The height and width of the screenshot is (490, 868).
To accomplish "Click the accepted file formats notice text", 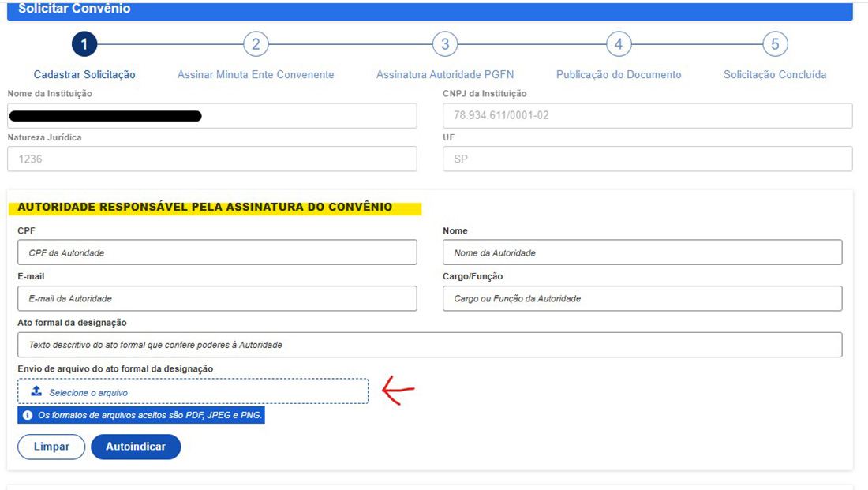I will [x=149, y=415].
